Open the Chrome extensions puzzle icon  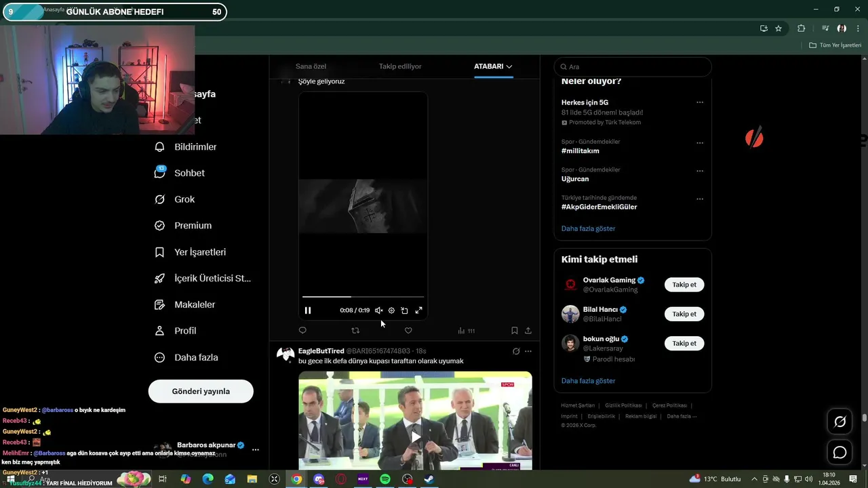click(x=801, y=28)
